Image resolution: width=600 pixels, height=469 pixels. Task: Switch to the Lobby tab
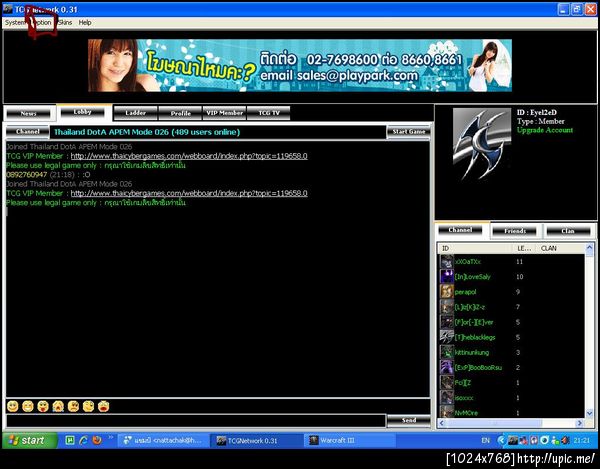pyautogui.click(x=83, y=112)
